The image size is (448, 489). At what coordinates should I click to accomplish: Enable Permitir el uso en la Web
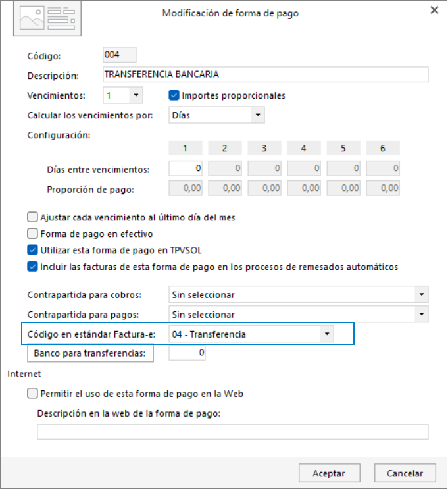coord(32,394)
